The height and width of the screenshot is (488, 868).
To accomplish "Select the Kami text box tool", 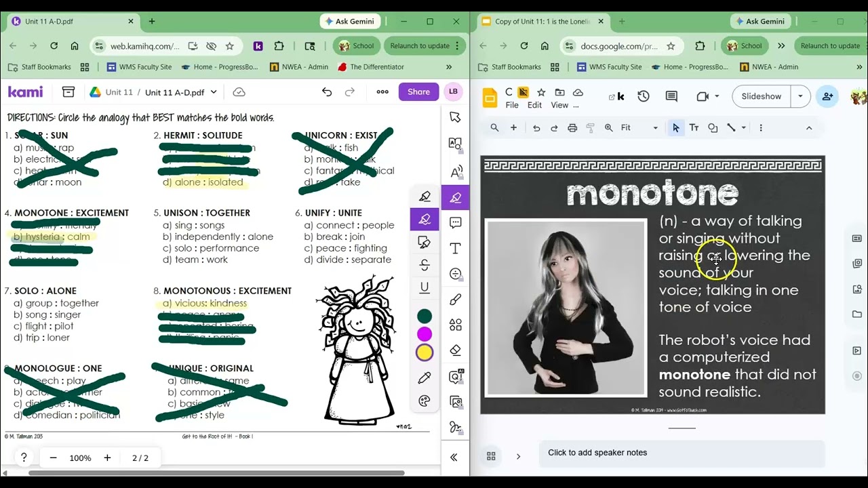I will click(456, 248).
